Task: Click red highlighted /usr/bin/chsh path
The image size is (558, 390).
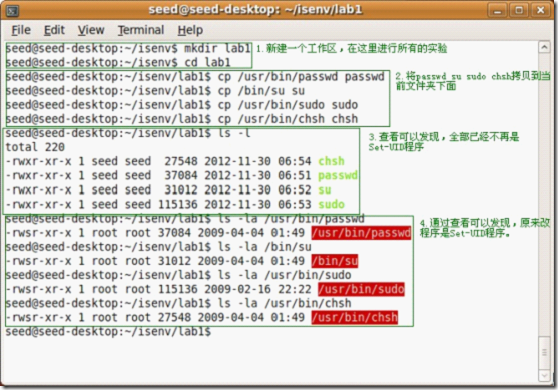Action: click(x=354, y=317)
